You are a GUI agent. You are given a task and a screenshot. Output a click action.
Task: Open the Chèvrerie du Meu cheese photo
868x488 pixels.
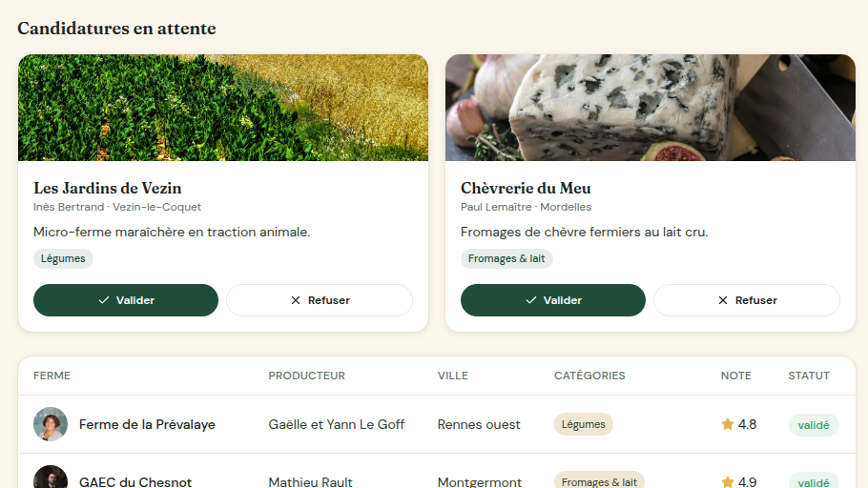651,108
